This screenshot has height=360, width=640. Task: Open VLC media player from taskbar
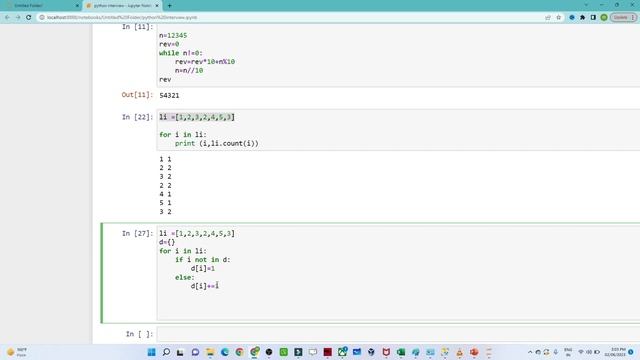click(x=459, y=352)
